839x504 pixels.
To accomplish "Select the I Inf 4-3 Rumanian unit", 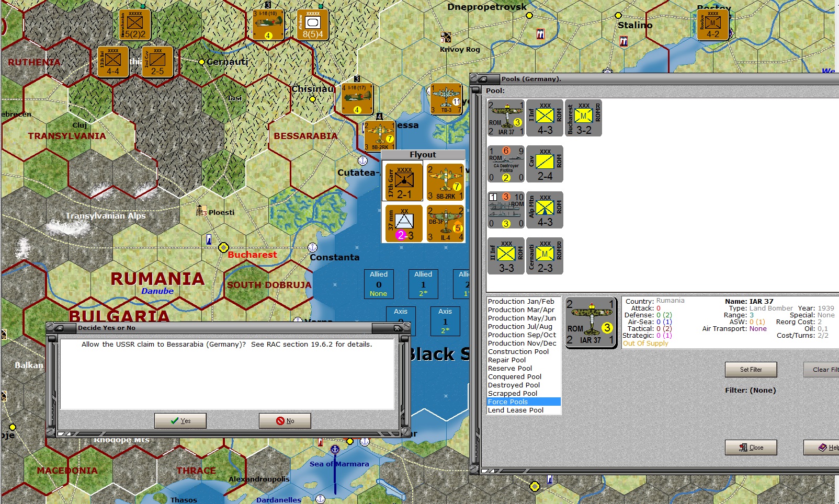I will pos(545,118).
